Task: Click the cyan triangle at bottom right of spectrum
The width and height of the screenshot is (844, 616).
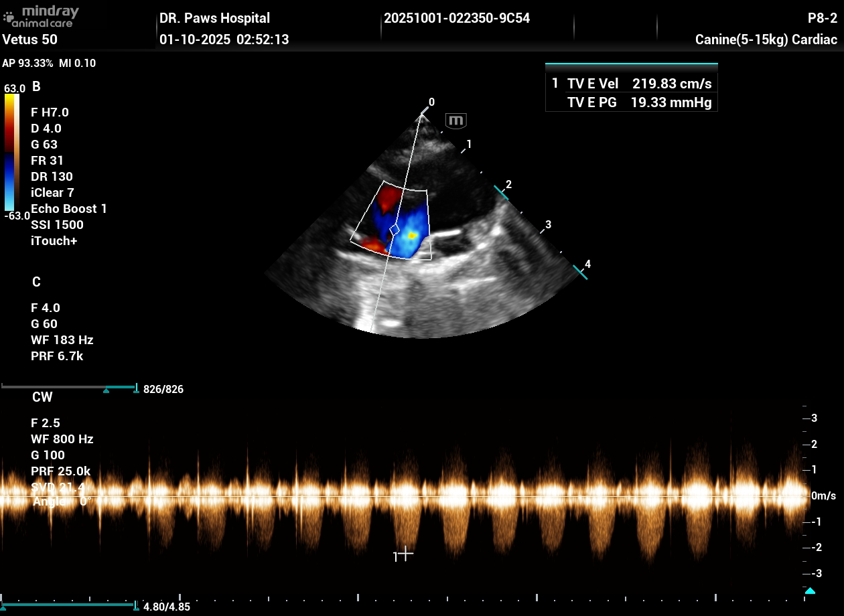Action: pos(810,591)
